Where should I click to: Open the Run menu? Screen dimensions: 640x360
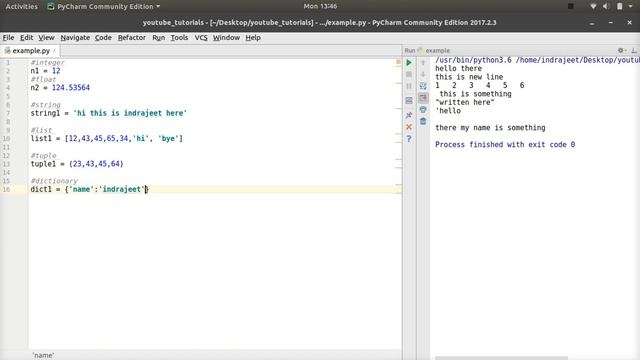tap(158, 38)
